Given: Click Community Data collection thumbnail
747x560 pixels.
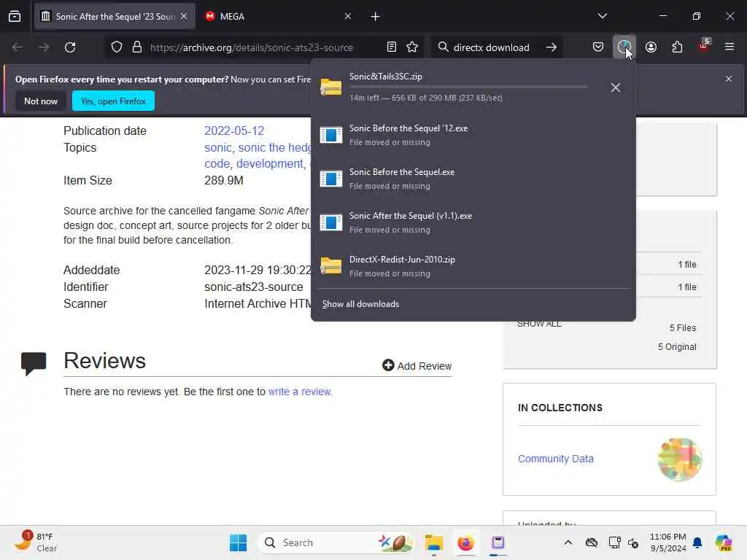Looking at the screenshot, I should pos(680,459).
